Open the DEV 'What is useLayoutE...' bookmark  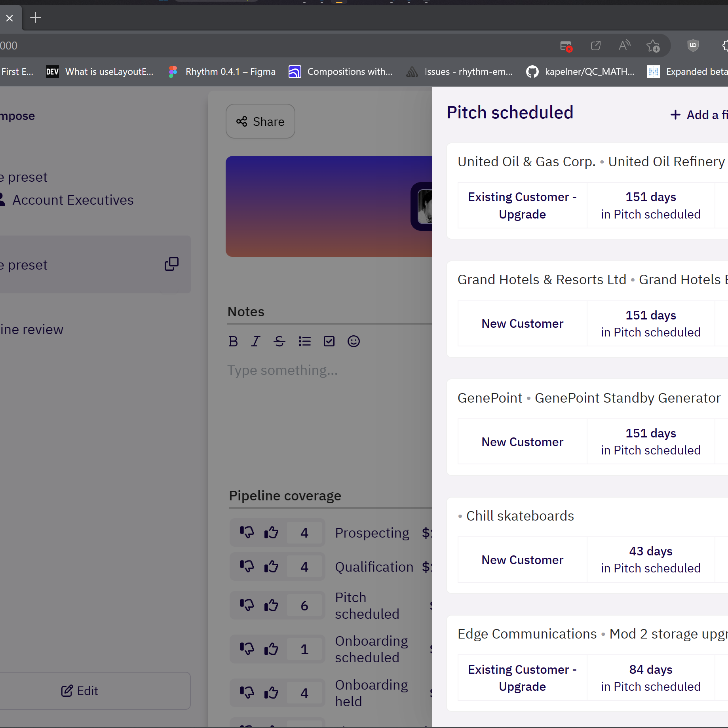pos(100,72)
